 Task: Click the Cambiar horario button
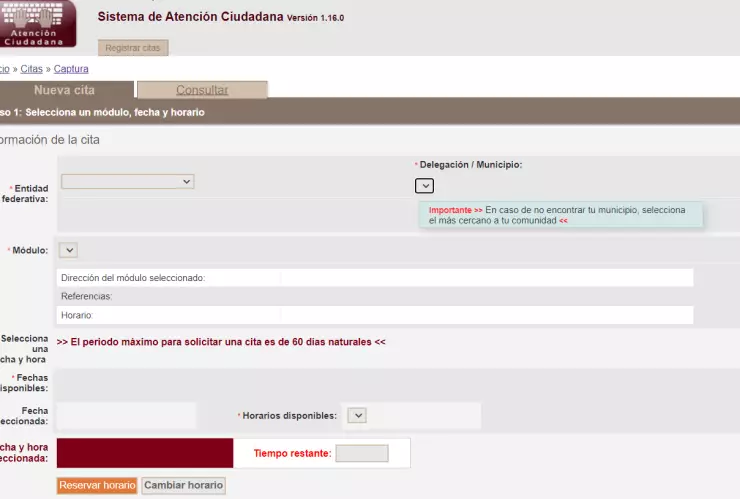[x=183, y=485]
